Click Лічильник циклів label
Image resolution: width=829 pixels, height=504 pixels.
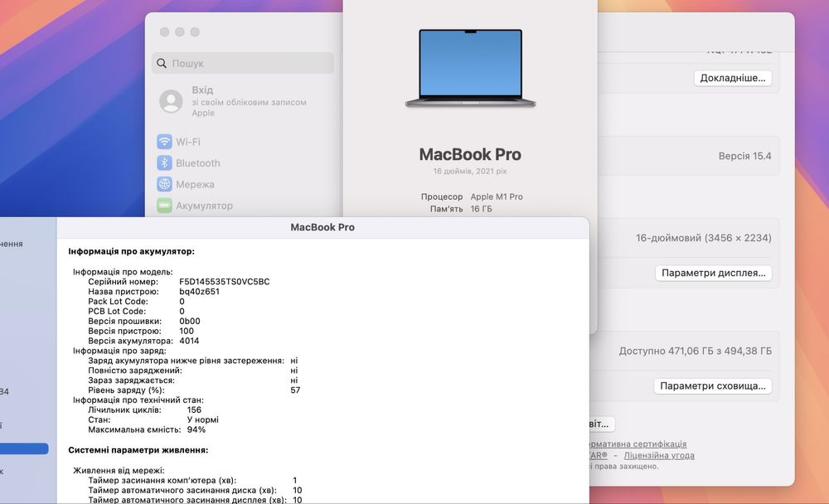coord(124,409)
